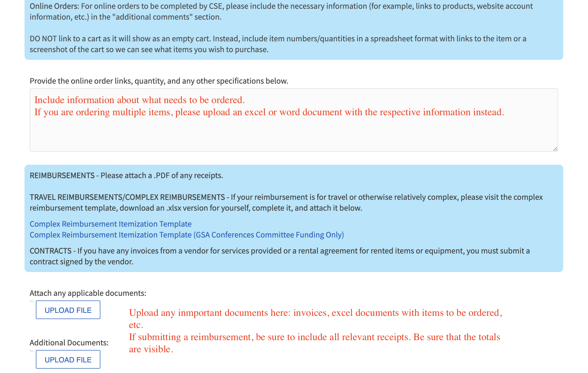Click the Provide the online order links prompt
This screenshot has height=373, width=588.
click(x=158, y=81)
